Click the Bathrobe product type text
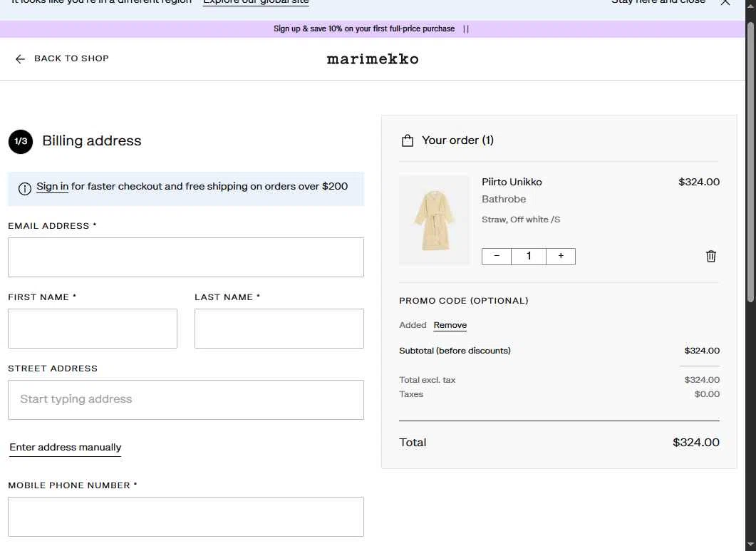Screen dimensions: 756x551 pos(504,199)
